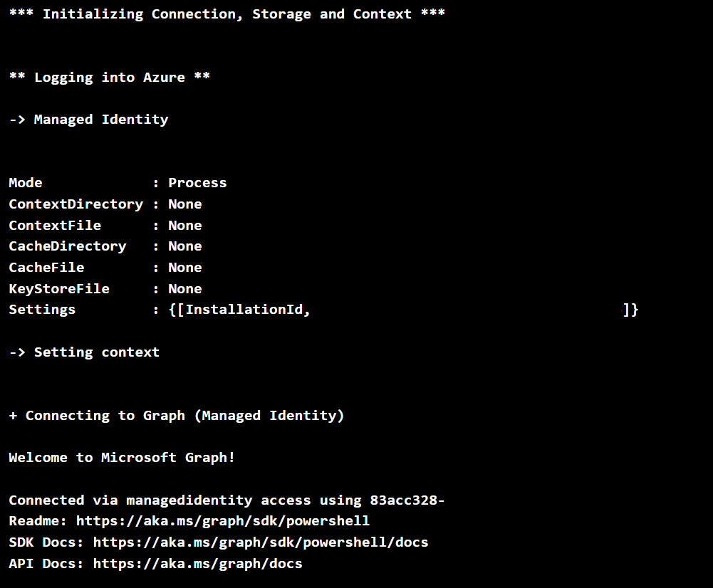Select the Managed Identity arrow line

tap(88, 120)
